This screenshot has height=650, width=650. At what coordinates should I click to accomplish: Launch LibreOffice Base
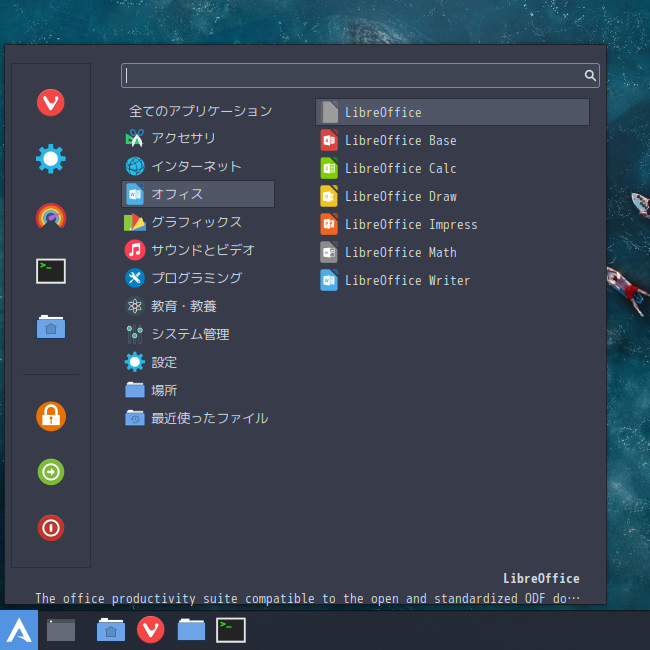pyautogui.click(x=452, y=140)
